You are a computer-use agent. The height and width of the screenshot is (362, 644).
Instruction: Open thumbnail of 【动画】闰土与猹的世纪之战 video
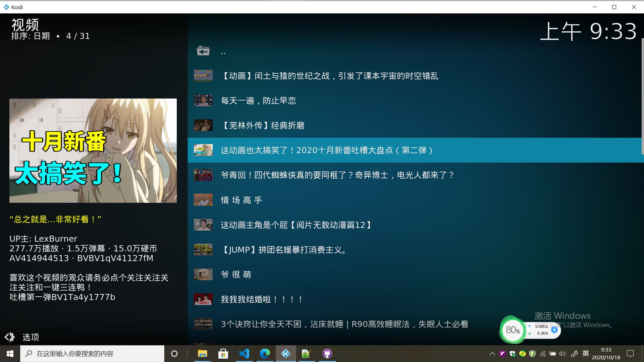click(x=203, y=76)
